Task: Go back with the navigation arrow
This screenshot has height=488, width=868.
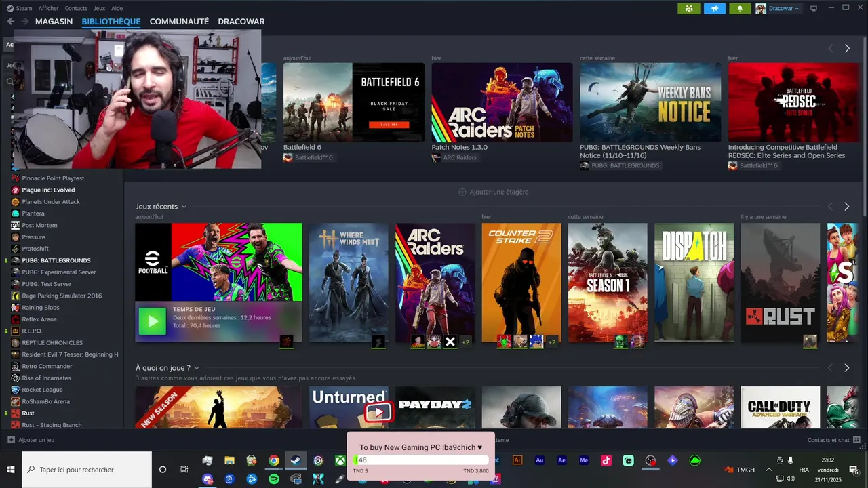Action: (x=10, y=21)
